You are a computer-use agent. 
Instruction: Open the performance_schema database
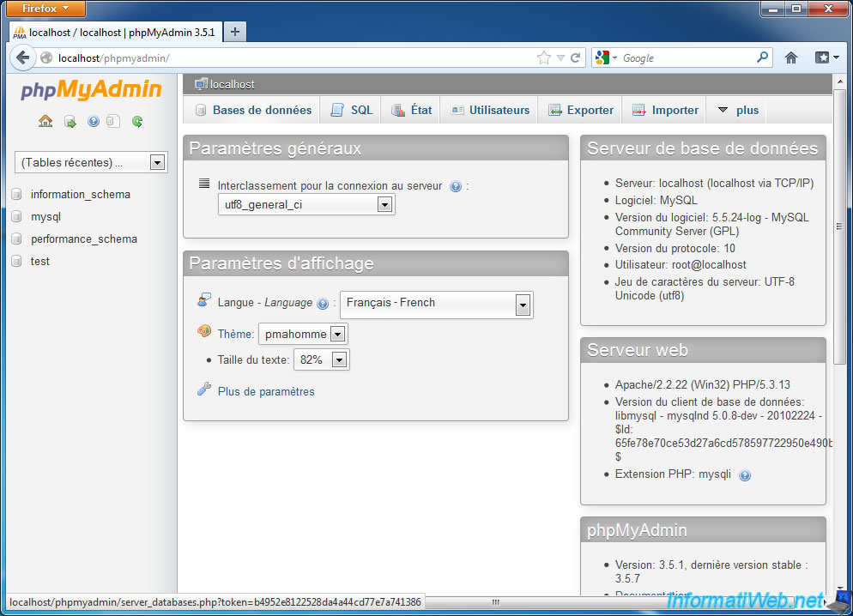click(x=86, y=239)
